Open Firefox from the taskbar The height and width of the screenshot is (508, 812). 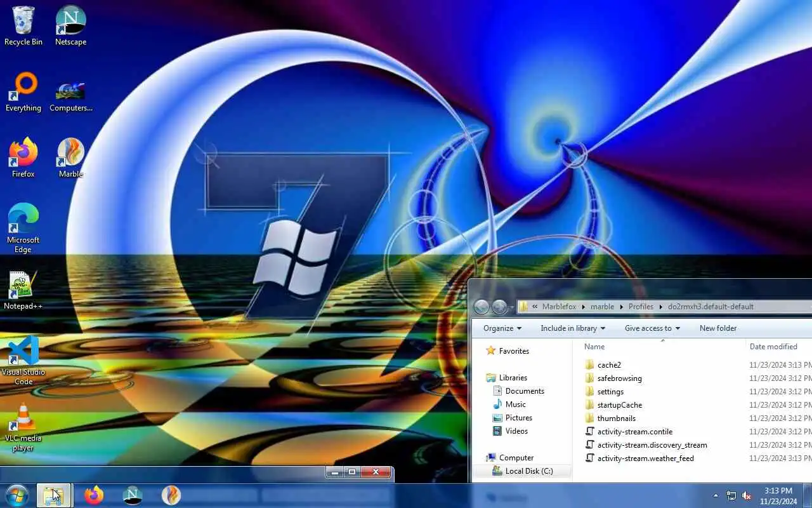click(94, 495)
